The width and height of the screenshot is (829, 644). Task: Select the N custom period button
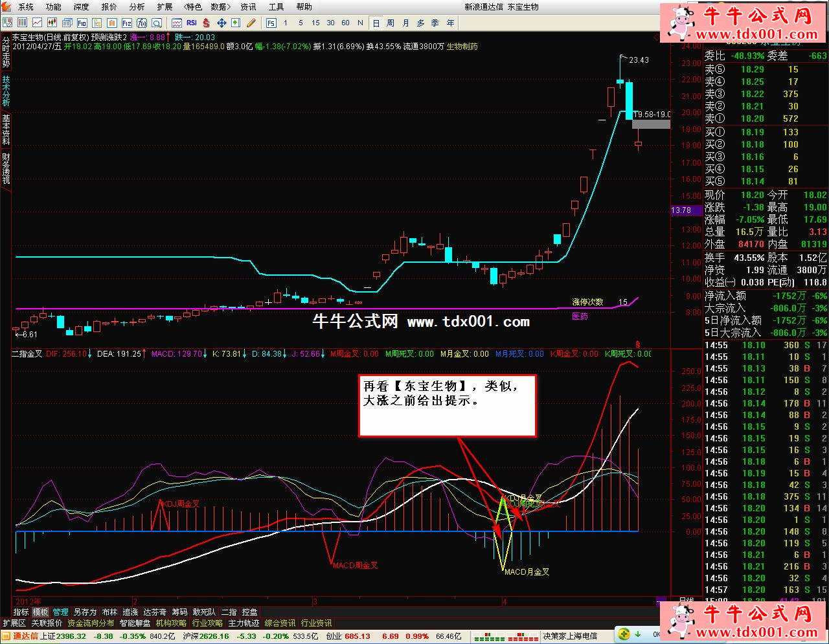[x=361, y=23]
